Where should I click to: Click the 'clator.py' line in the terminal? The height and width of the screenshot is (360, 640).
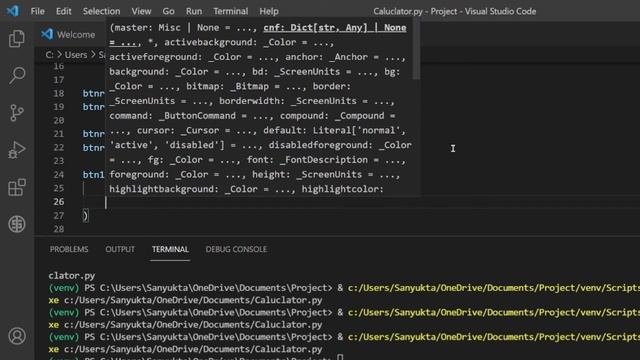click(x=72, y=276)
